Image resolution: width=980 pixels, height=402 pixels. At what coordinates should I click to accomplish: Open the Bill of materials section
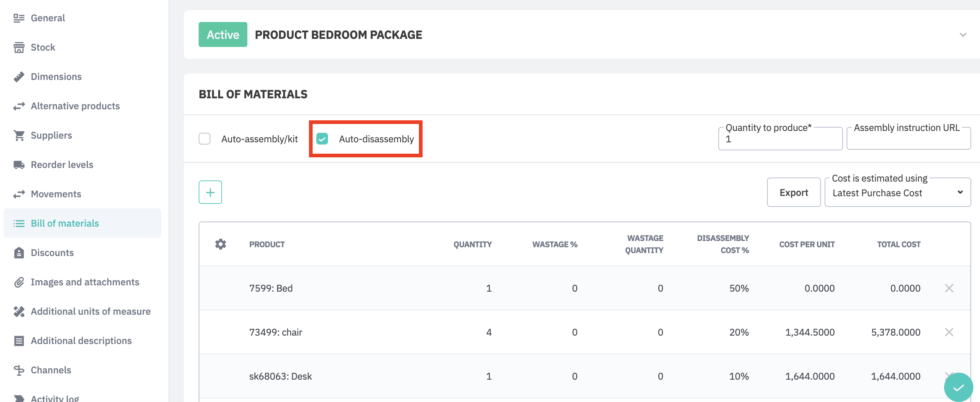click(65, 223)
